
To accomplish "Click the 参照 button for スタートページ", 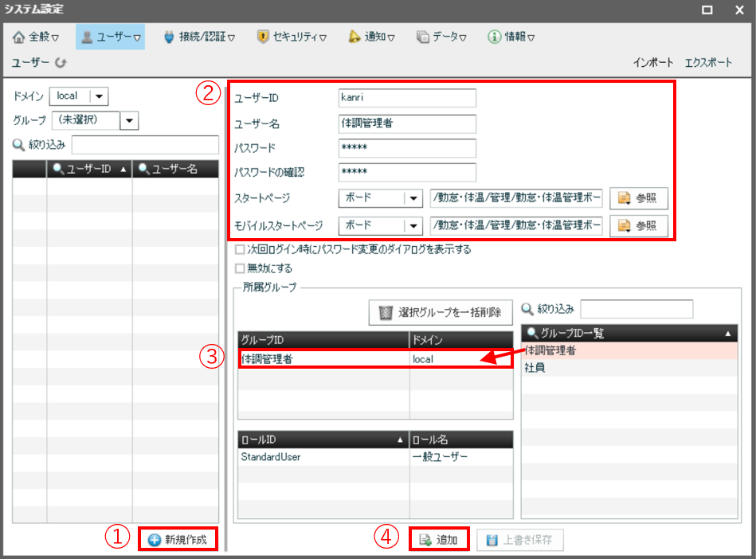I will pyautogui.click(x=638, y=198).
